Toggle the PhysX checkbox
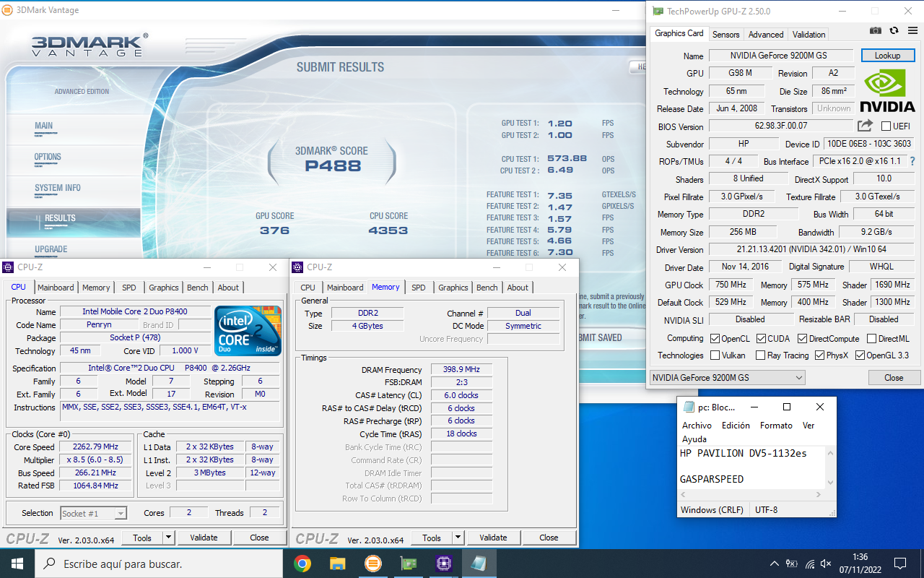Screen dimensions: 924x578 pyautogui.click(x=819, y=355)
